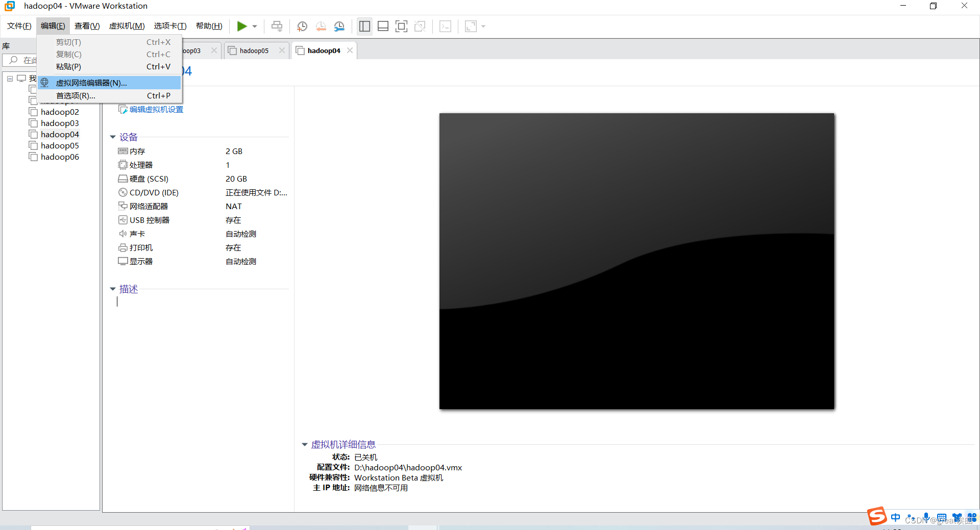Click the Sogou input method S icon
980x530 pixels.
pos(877,516)
